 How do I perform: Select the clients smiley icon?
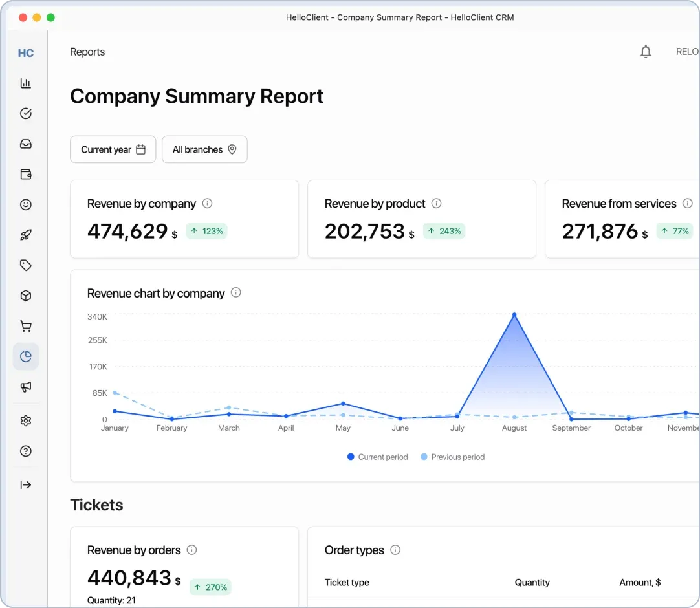click(26, 204)
